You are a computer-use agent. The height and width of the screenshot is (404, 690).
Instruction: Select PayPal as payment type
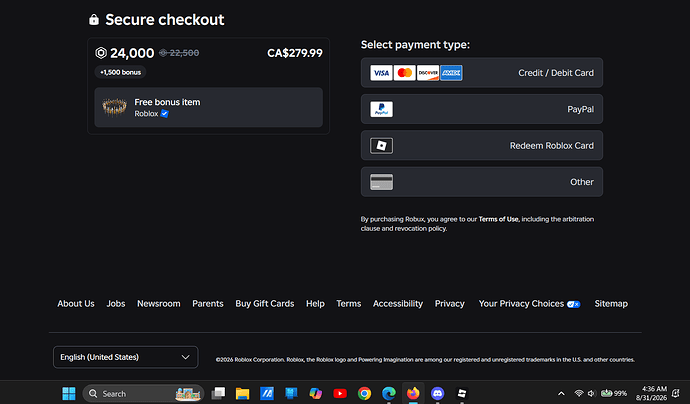pyautogui.click(x=482, y=109)
